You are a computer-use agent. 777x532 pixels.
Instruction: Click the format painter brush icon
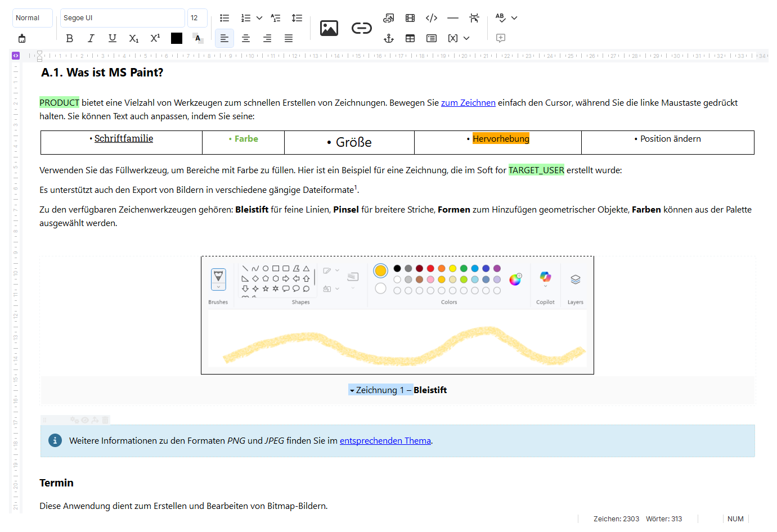(22, 38)
